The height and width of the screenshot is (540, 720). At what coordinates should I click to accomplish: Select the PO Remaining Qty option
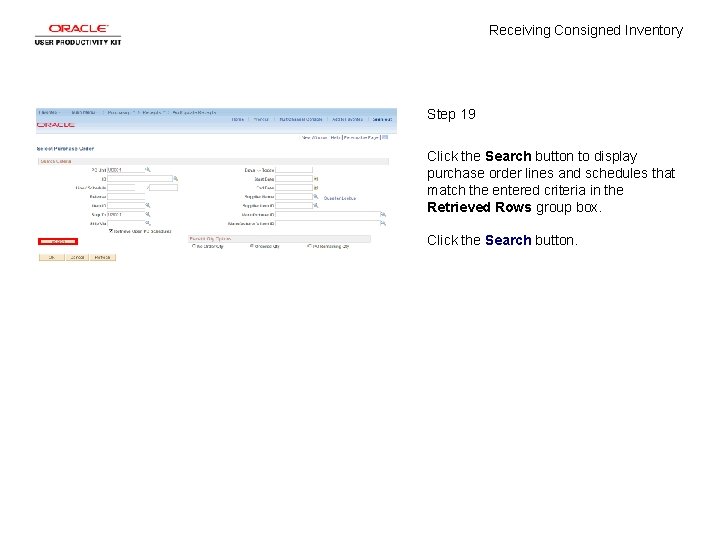309,246
